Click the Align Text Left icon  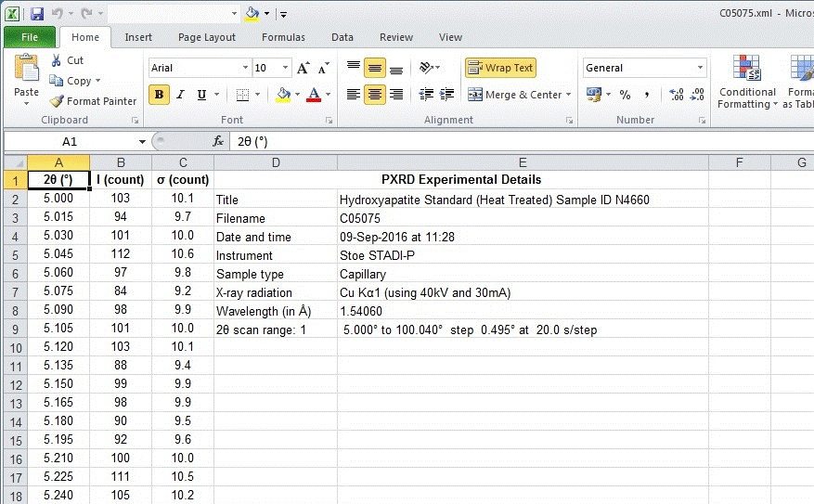[x=354, y=94]
